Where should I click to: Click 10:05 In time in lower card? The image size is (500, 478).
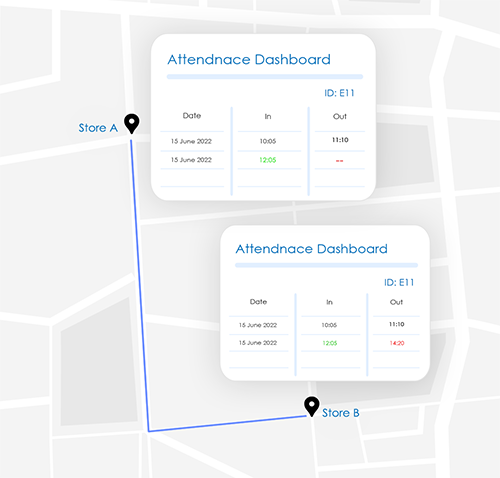click(x=329, y=325)
